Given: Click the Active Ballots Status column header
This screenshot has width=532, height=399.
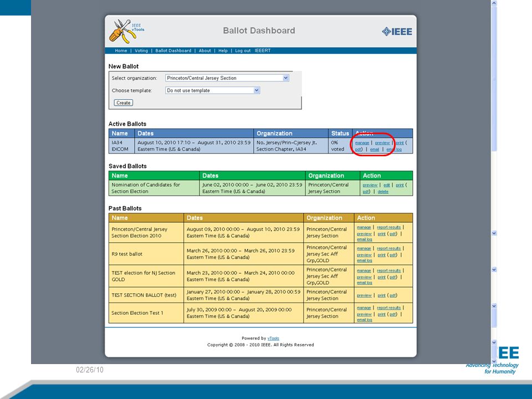Looking at the screenshot, I should tap(340, 134).
